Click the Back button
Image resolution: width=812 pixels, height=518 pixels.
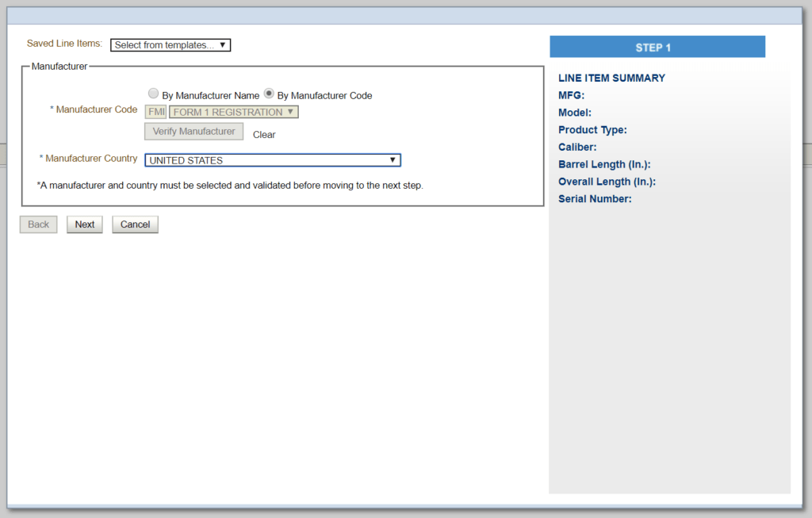click(x=38, y=224)
